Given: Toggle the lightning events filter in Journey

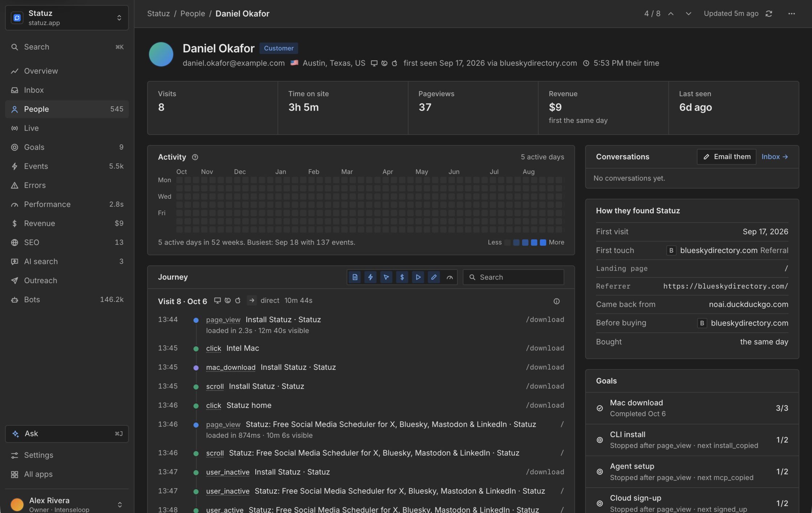Looking at the screenshot, I should [370, 277].
